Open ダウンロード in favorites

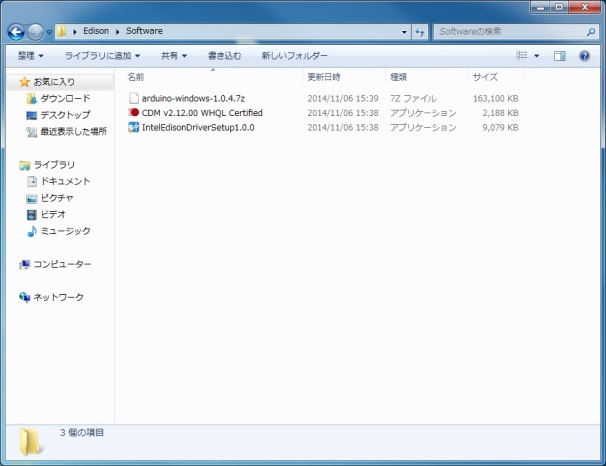point(66,99)
